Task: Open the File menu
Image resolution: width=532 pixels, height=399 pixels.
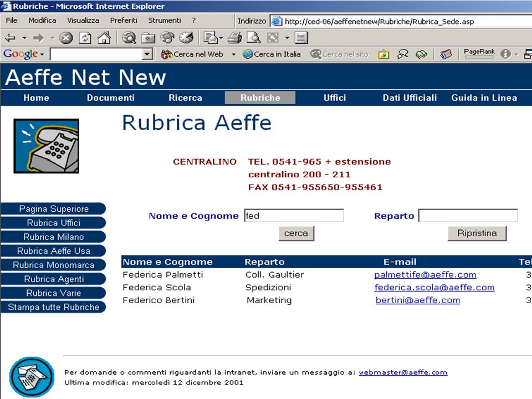Action: (x=12, y=21)
